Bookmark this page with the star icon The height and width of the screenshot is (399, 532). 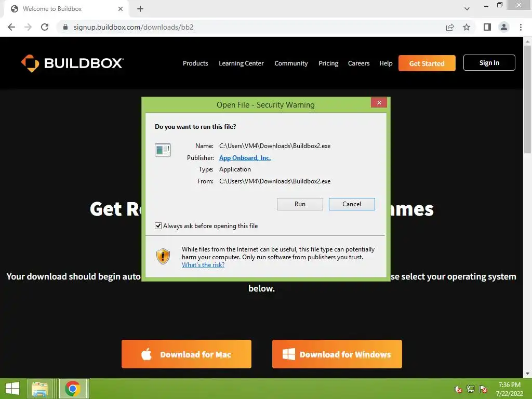(x=467, y=27)
